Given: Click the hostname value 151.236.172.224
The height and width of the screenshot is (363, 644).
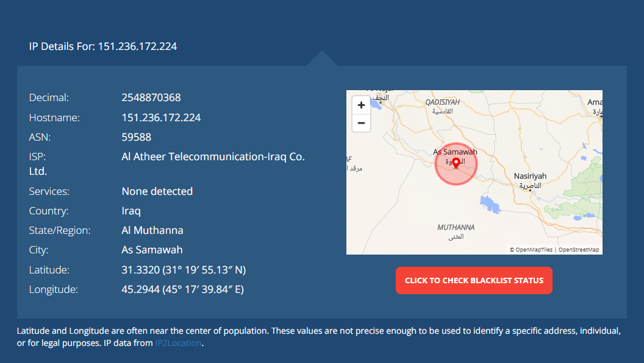Looking at the screenshot, I should coord(161,118).
